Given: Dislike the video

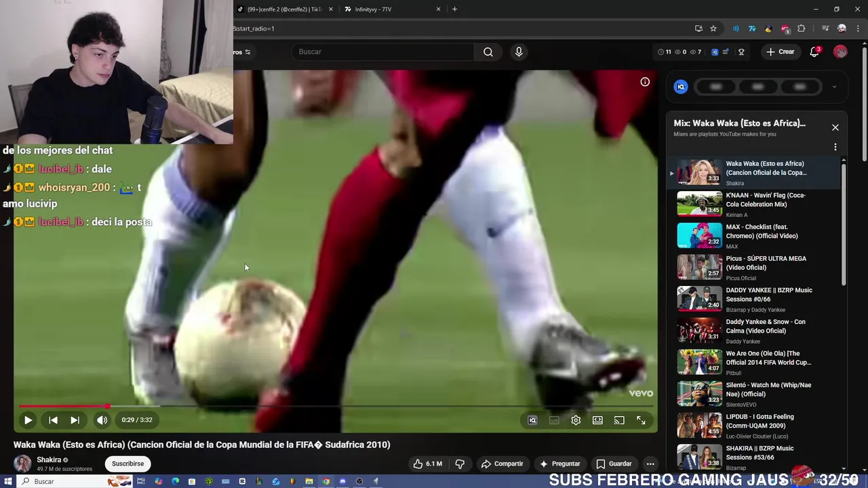Looking at the screenshot, I should 460,464.
